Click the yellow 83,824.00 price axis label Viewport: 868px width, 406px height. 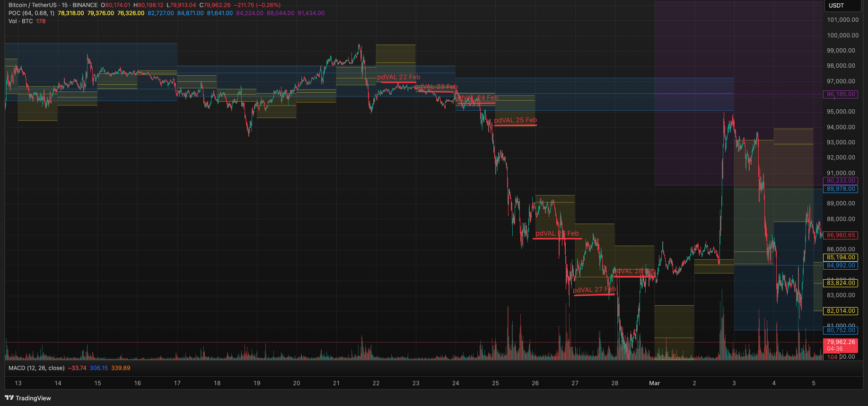point(841,283)
